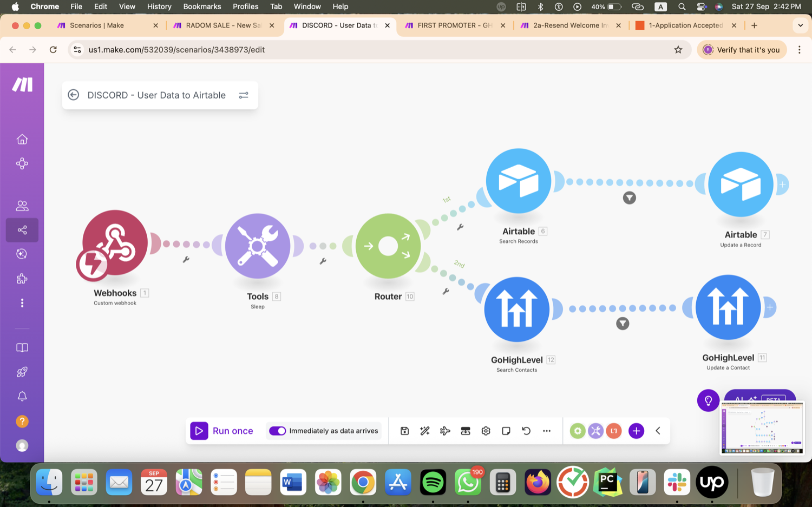Switch to the Scenarios | Make tab
Image resolution: width=812 pixels, height=507 pixels.
108,25
